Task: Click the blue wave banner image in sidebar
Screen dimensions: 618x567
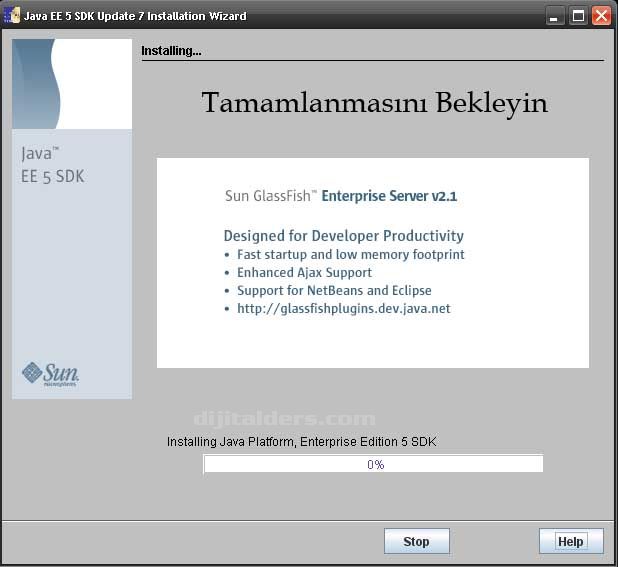Action: pos(72,84)
